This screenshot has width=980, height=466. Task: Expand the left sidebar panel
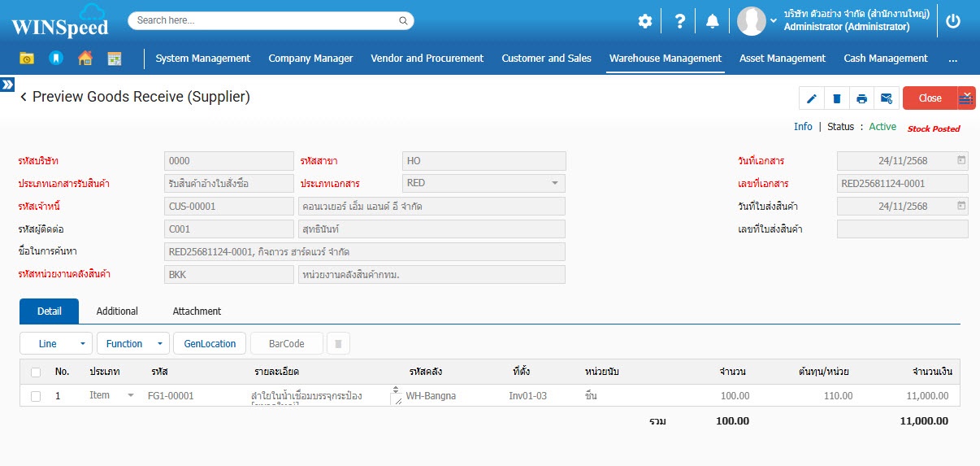(x=7, y=84)
